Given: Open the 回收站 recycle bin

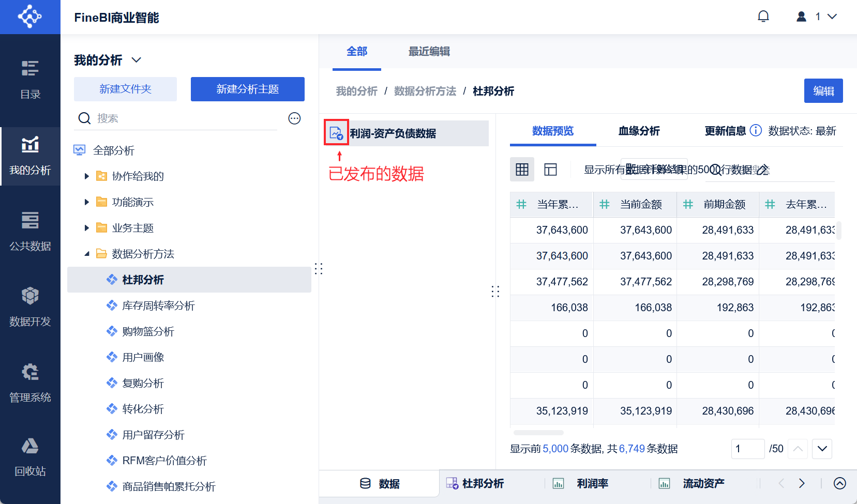Looking at the screenshot, I should click(x=30, y=457).
